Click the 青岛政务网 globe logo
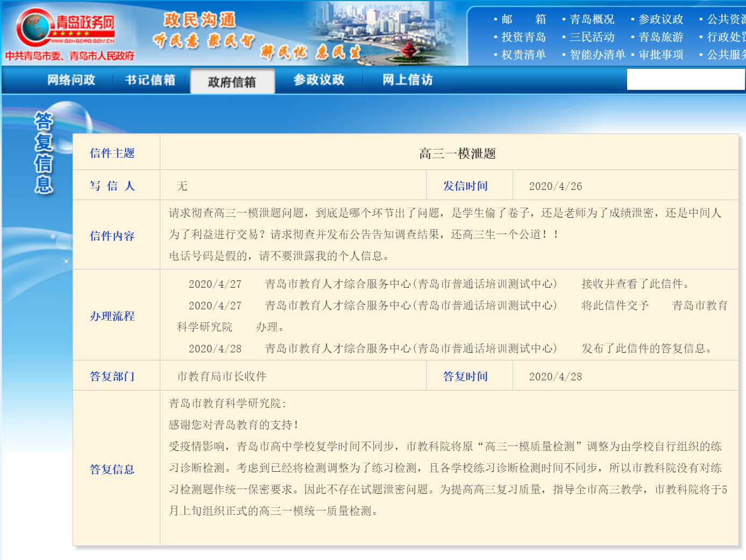The width and height of the screenshot is (746, 560). 66,28
